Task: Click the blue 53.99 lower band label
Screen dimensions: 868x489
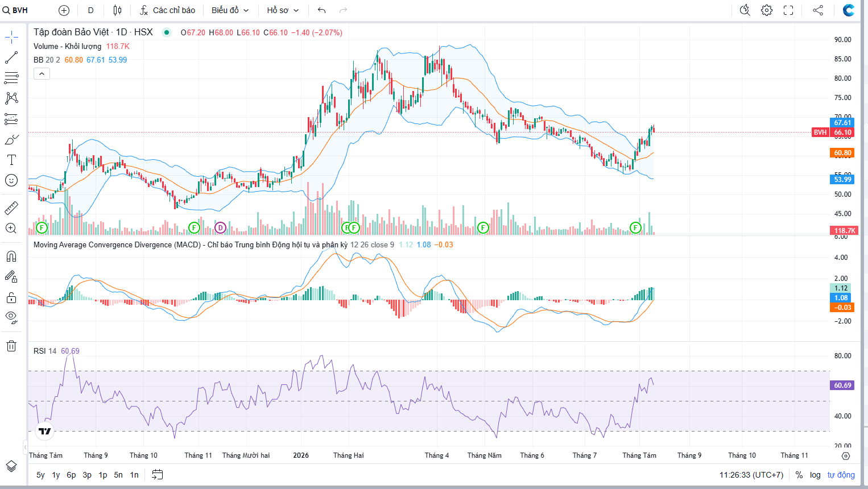Action: click(842, 180)
